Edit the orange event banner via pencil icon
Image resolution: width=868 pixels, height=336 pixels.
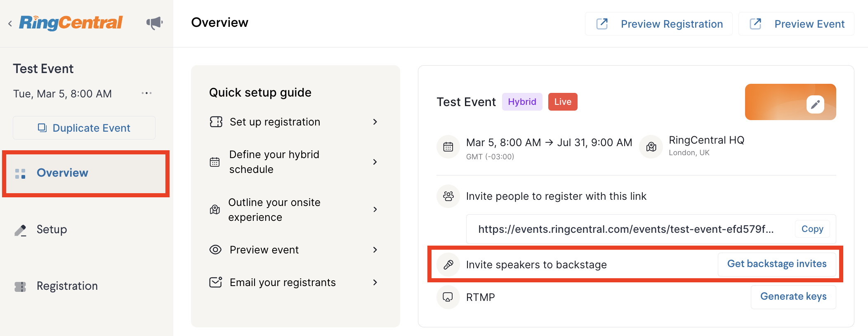(815, 104)
